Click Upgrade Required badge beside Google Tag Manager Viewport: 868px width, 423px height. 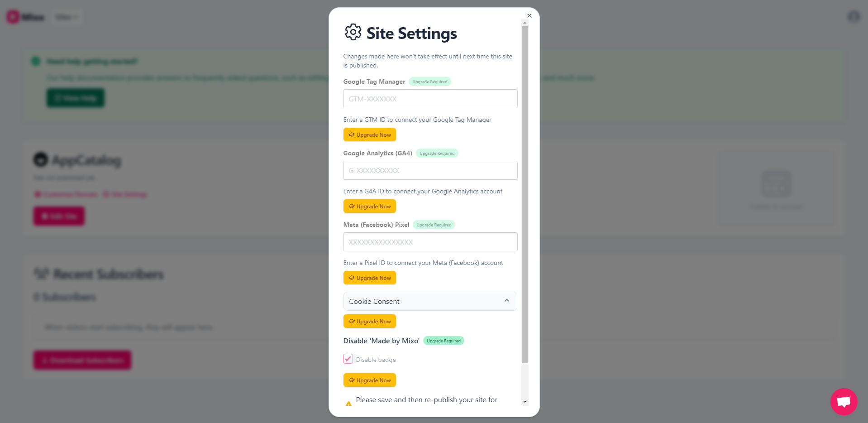[x=430, y=82]
